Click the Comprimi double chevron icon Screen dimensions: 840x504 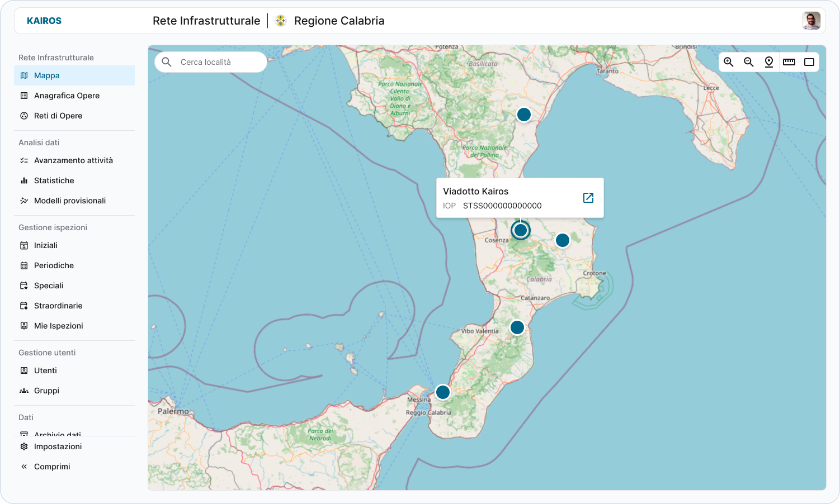24,467
